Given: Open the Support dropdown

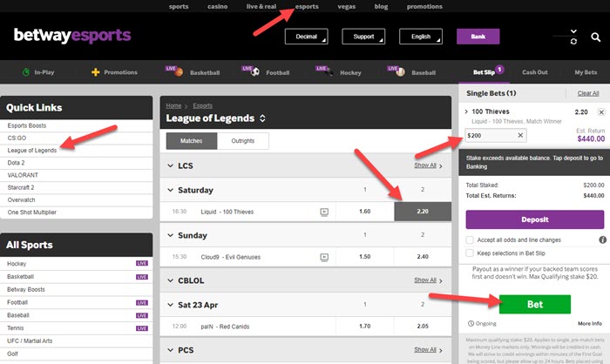Looking at the screenshot, I should coord(363,37).
